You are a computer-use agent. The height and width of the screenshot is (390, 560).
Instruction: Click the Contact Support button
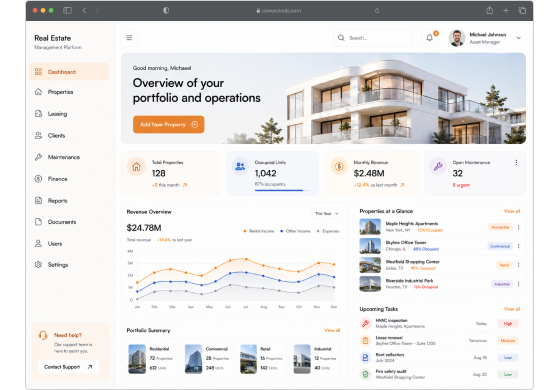click(x=68, y=367)
